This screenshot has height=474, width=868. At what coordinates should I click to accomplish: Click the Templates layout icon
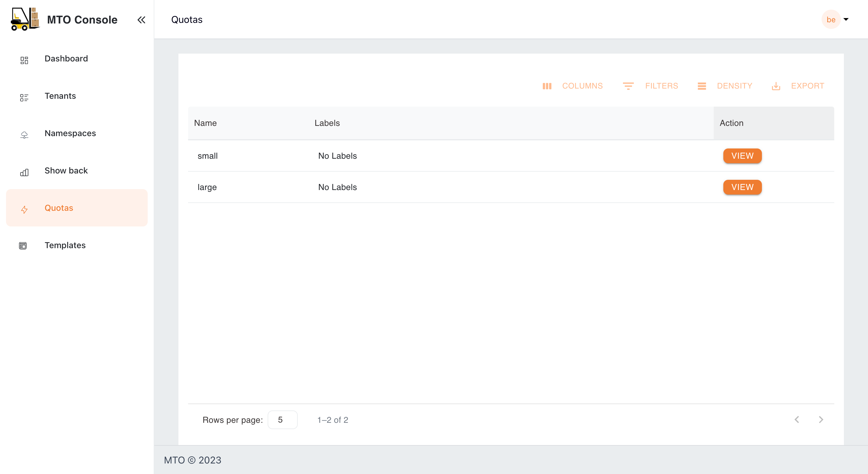point(23,246)
